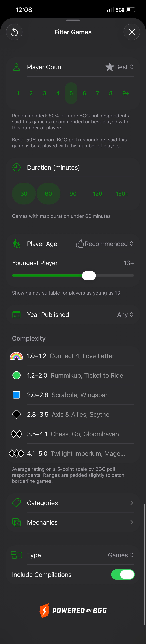Open the Categories menu
This screenshot has width=146, height=644.
[x=73, y=503]
